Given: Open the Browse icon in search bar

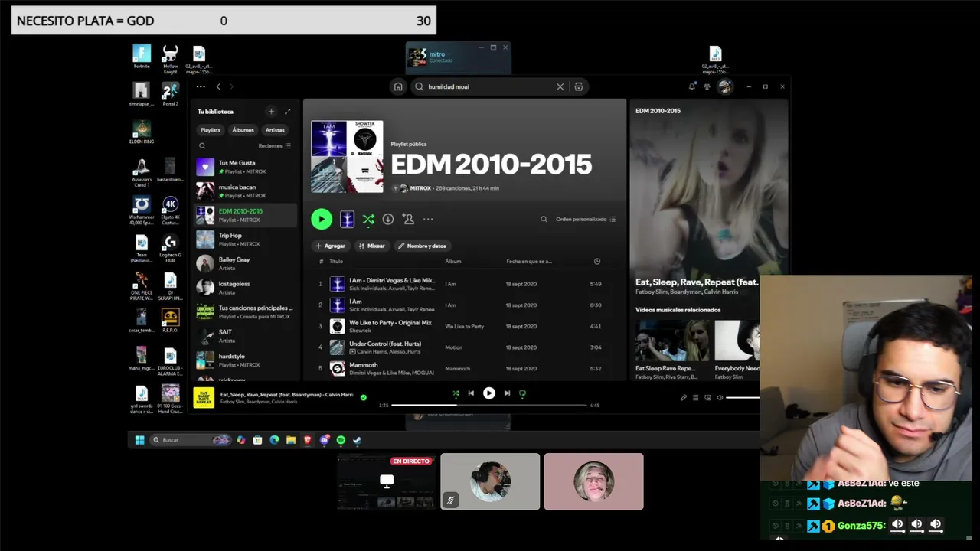Looking at the screenshot, I should [579, 86].
